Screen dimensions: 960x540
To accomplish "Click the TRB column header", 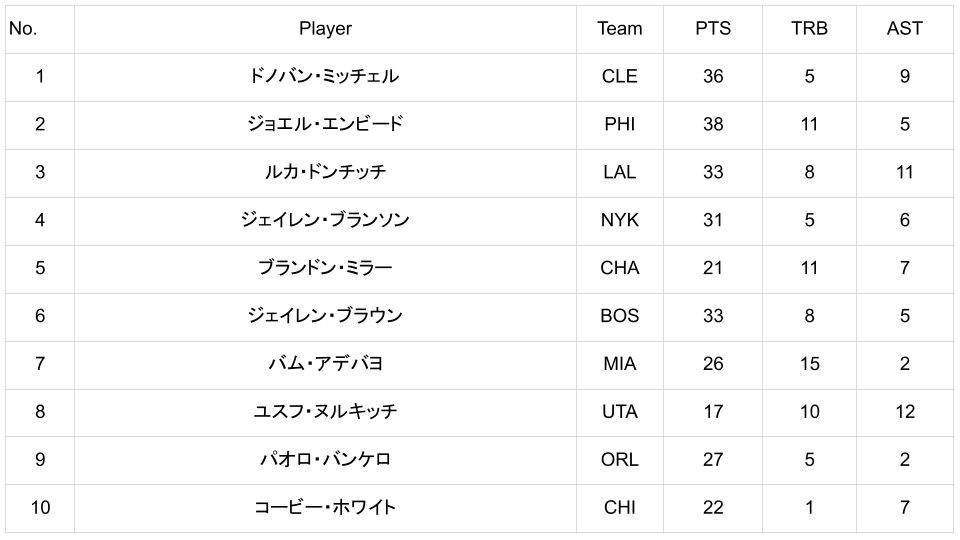I will [x=809, y=29].
